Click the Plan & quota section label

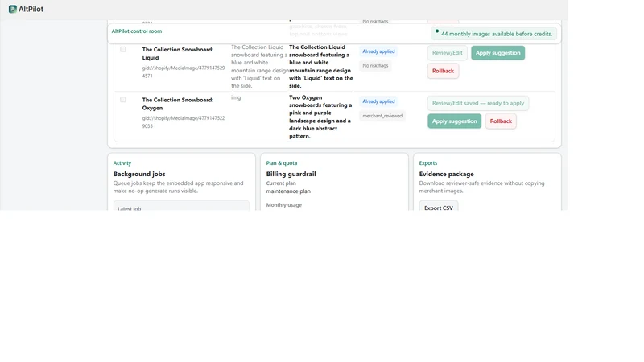[x=281, y=163]
